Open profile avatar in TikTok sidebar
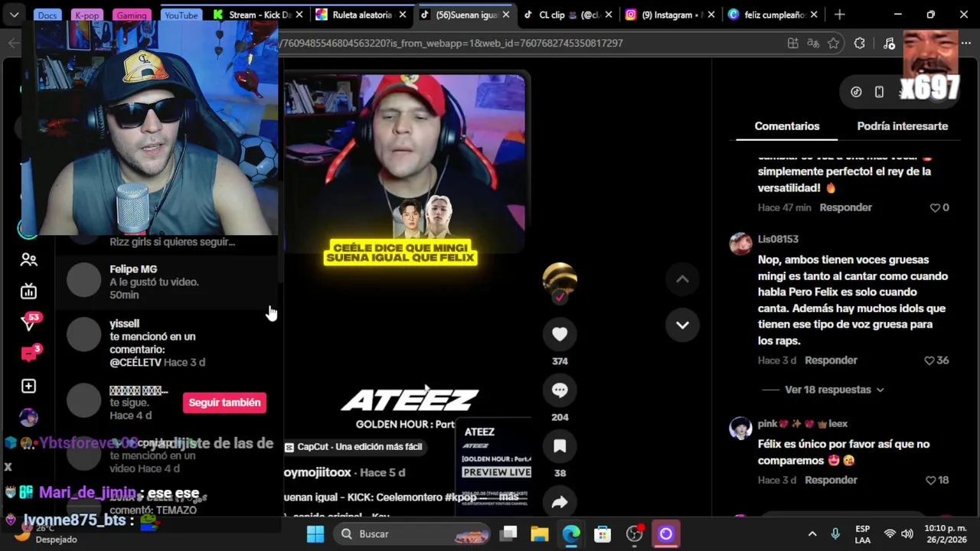 [29, 418]
